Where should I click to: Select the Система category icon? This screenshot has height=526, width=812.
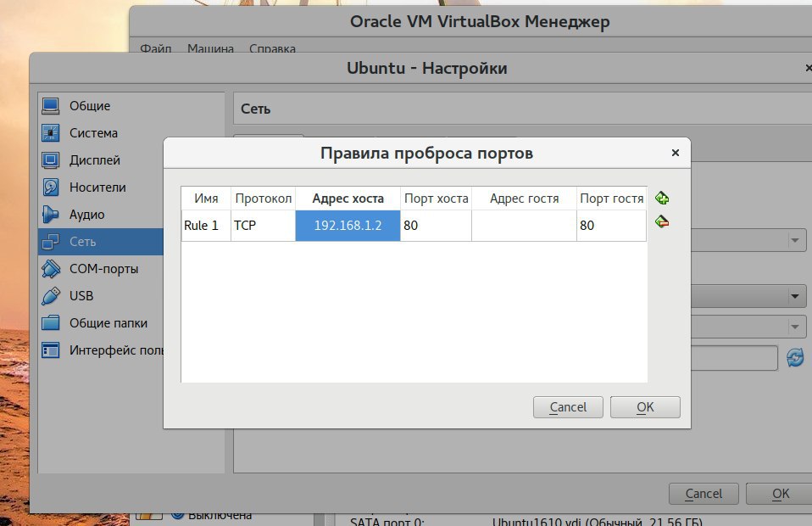[50, 133]
